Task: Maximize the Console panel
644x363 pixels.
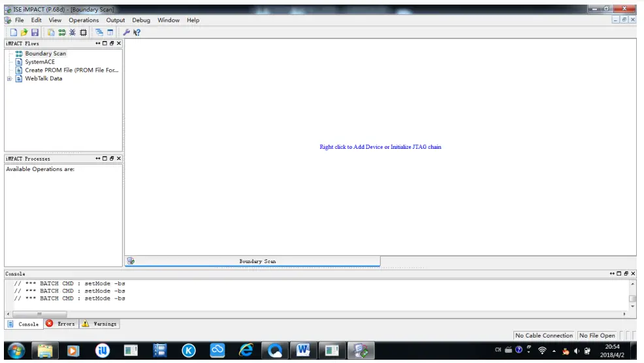Action: point(619,274)
